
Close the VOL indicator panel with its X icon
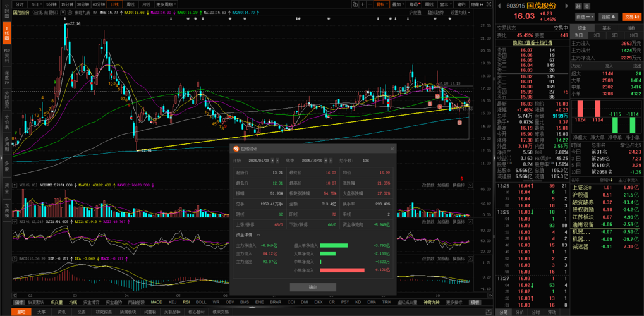point(470,185)
